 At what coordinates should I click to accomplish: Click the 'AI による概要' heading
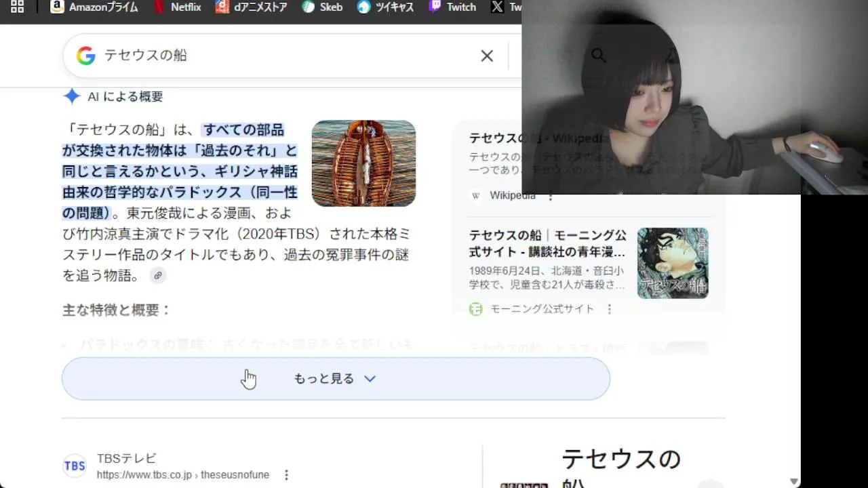(125, 96)
